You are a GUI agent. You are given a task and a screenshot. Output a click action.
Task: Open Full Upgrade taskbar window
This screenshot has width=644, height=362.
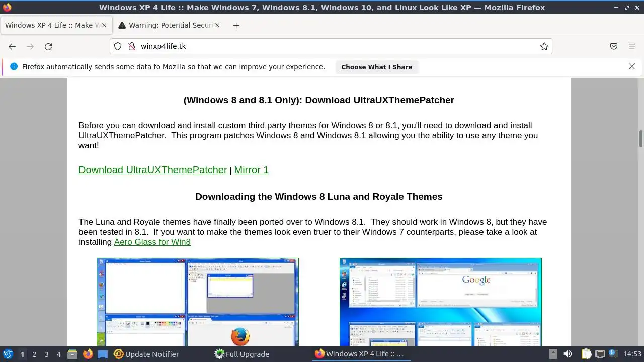click(242, 354)
